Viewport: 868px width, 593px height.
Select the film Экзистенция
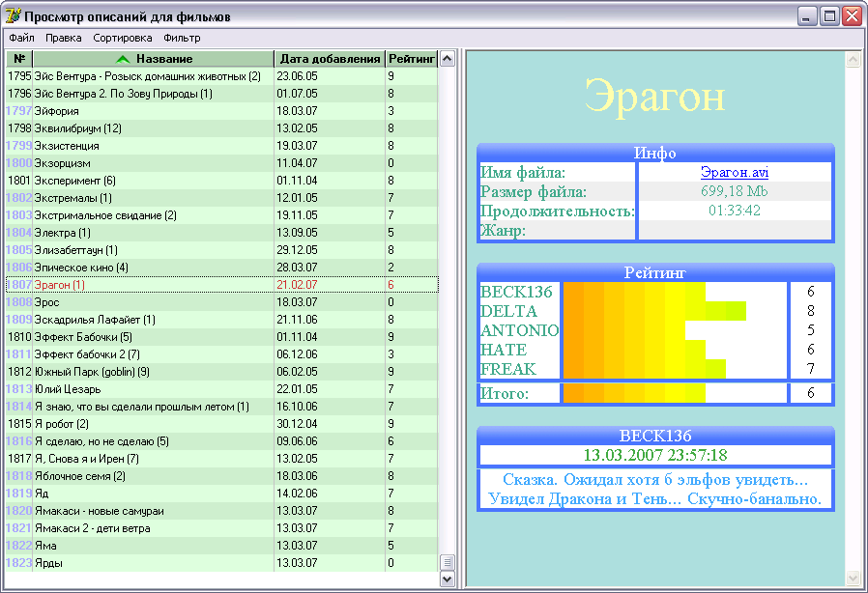coord(222,146)
